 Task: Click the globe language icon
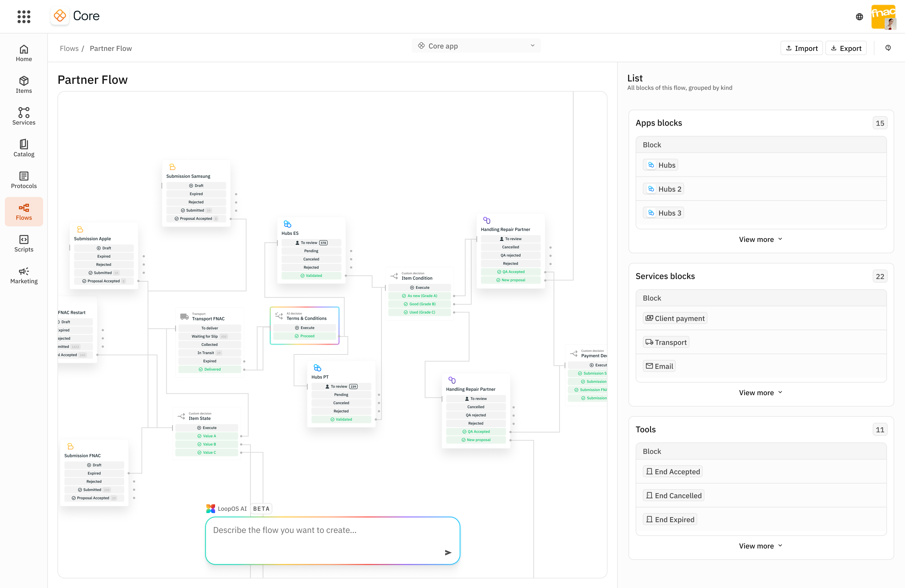pyautogui.click(x=859, y=17)
